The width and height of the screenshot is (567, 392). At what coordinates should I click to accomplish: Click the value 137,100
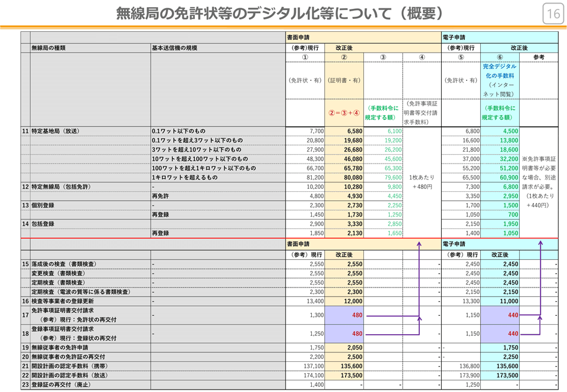coord(314,367)
